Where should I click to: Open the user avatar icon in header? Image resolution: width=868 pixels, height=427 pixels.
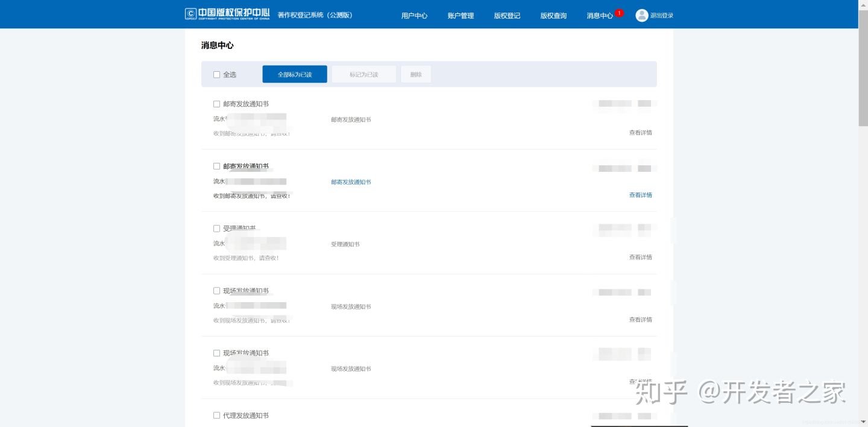pos(641,15)
